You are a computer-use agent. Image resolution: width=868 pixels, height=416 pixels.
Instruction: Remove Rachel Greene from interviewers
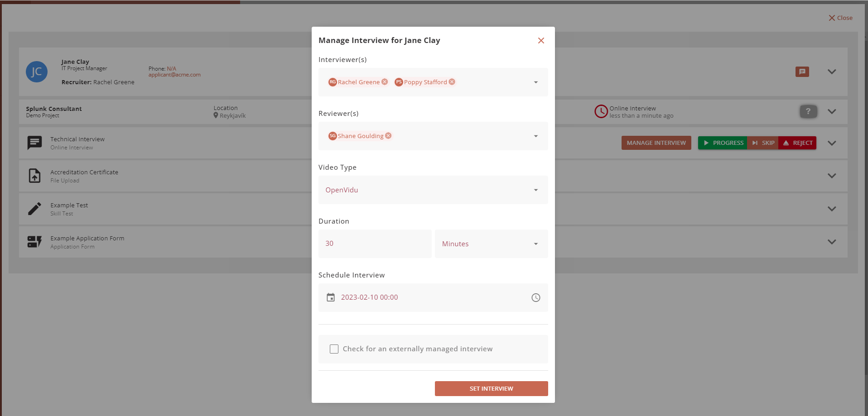(385, 82)
